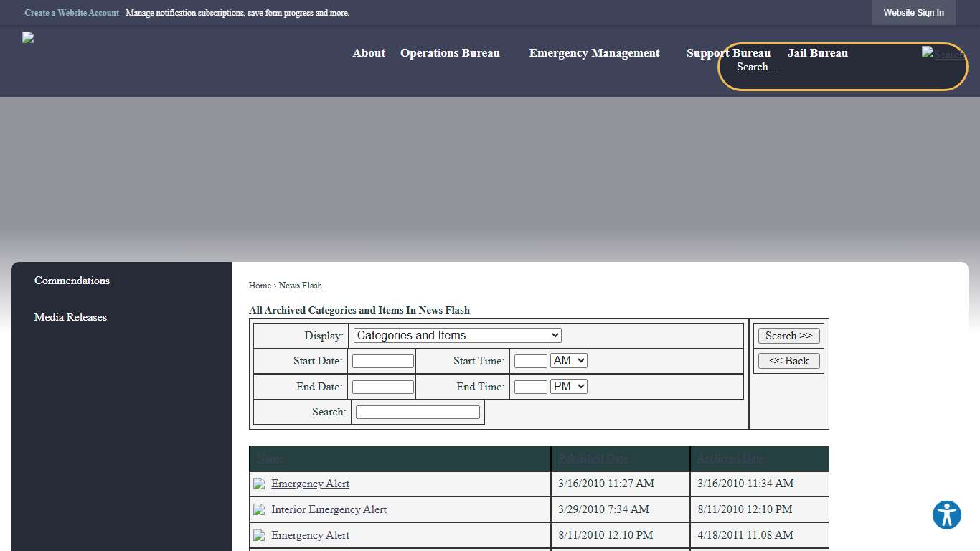980x551 pixels.
Task: Open the Display dropdown showing Categories and Items
Action: click(457, 336)
